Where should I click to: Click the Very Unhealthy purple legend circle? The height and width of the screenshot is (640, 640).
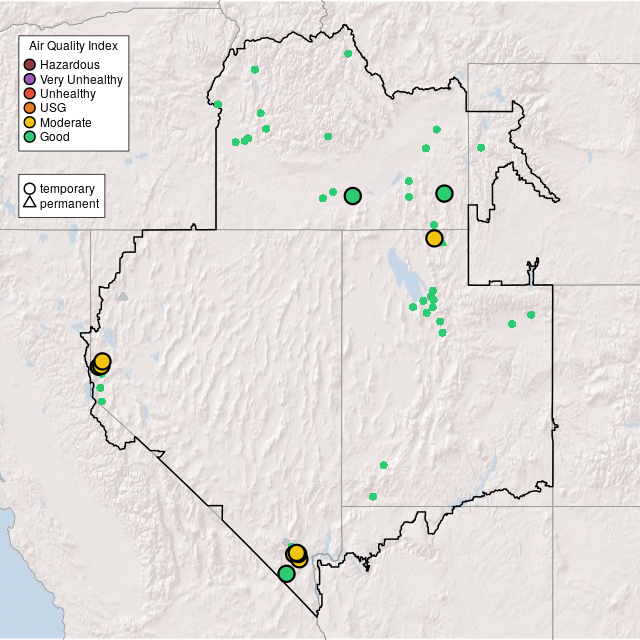30,79
